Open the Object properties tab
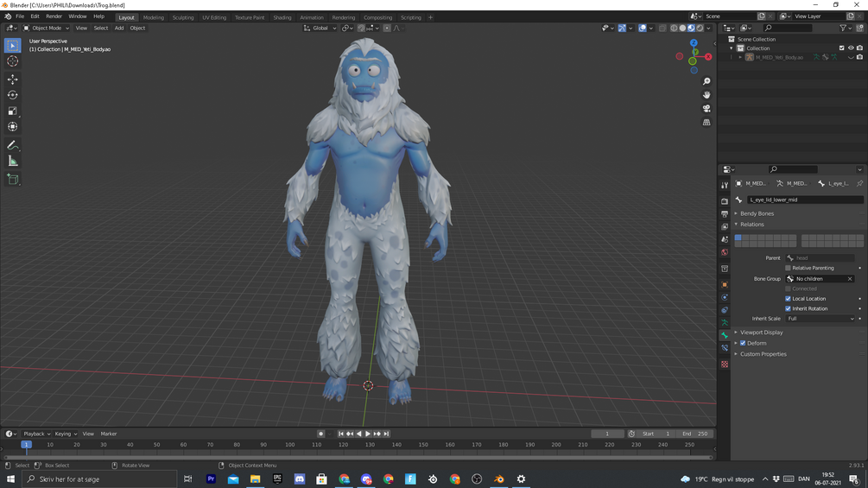Viewport: 868px width, 488px height. pos(725,285)
